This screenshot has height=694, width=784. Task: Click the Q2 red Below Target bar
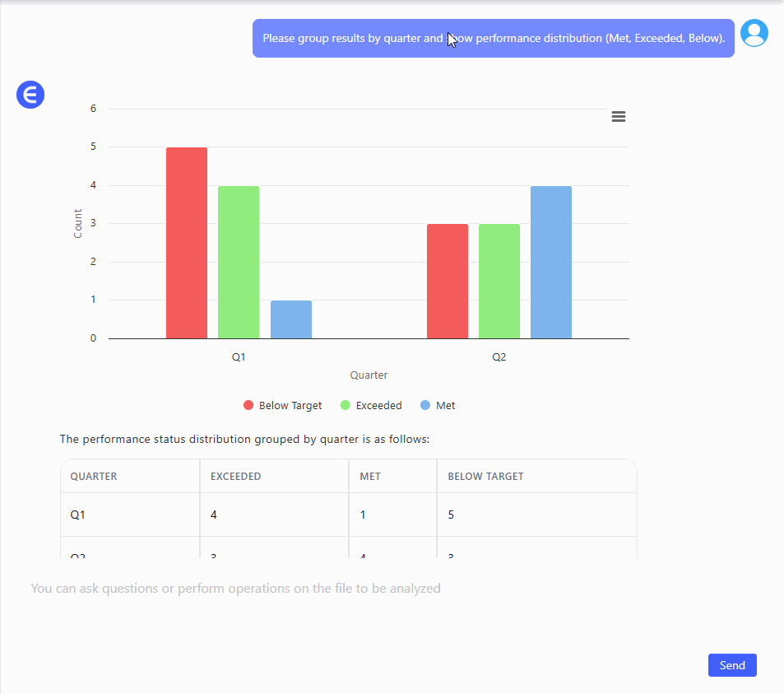click(x=448, y=281)
